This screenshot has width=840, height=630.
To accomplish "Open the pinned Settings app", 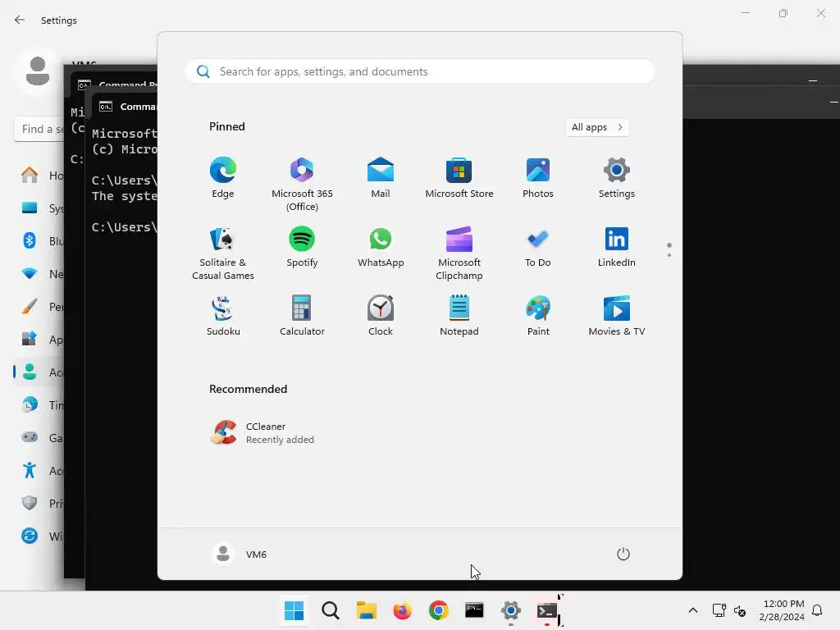I will click(x=617, y=178).
